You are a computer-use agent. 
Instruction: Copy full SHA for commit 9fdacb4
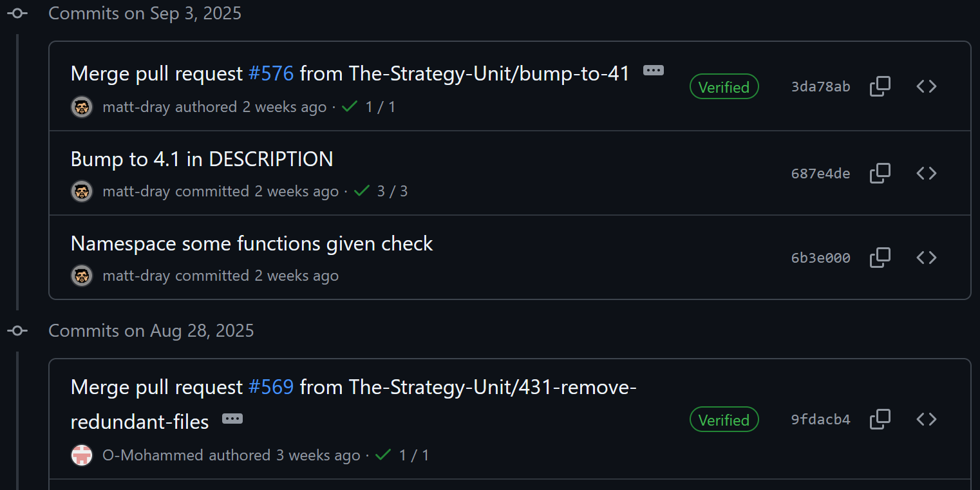pos(880,419)
